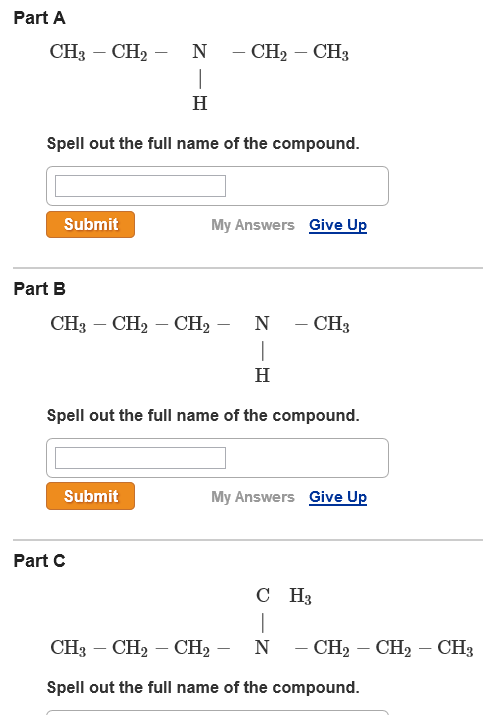
Task: Click Part C's 'Spell out the full name' instruction
Action: click(203, 687)
